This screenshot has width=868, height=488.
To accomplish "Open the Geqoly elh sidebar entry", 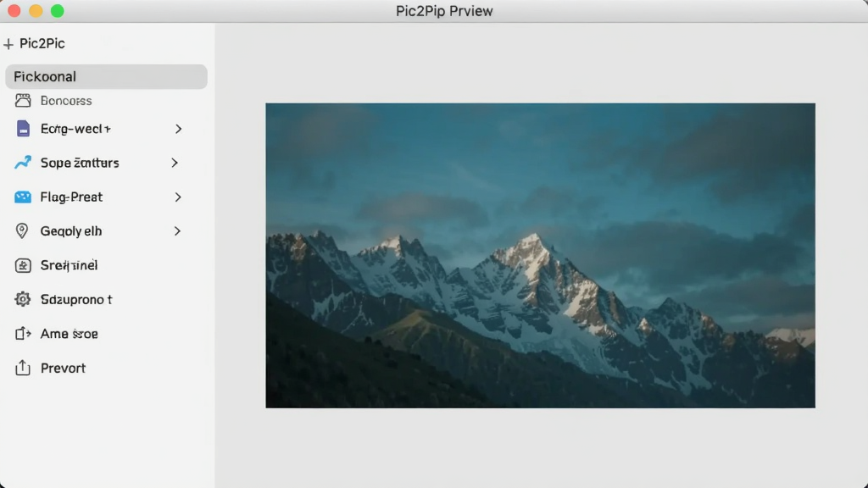I will tap(71, 231).
